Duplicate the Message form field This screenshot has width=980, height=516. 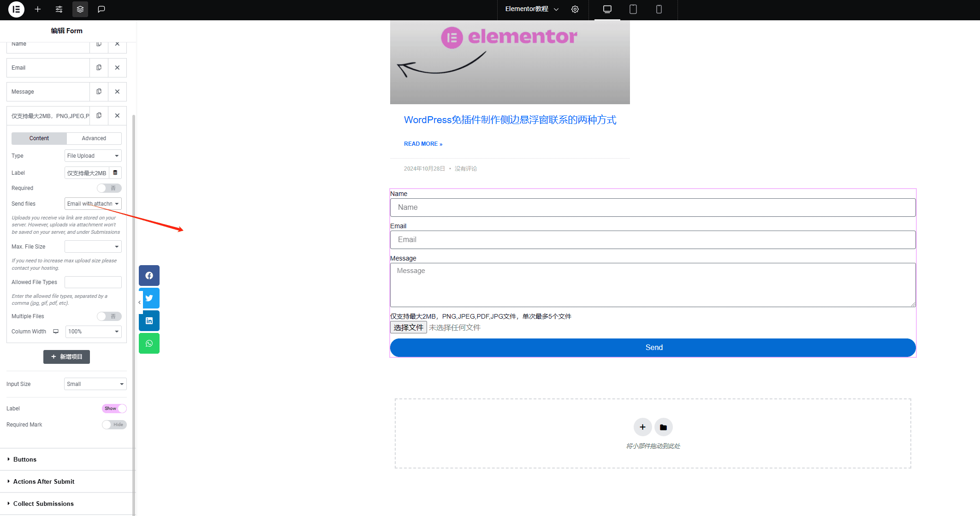[99, 92]
